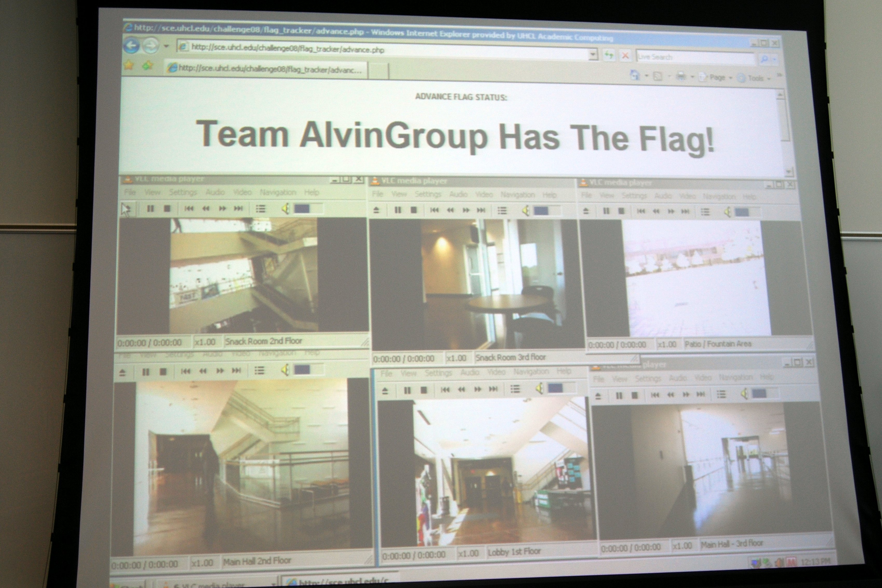The height and width of the screenshot is (588, 882).
Task: Adjust volume slider in Snack Room 3rd floor player
Action: click(x=548, y=211)
